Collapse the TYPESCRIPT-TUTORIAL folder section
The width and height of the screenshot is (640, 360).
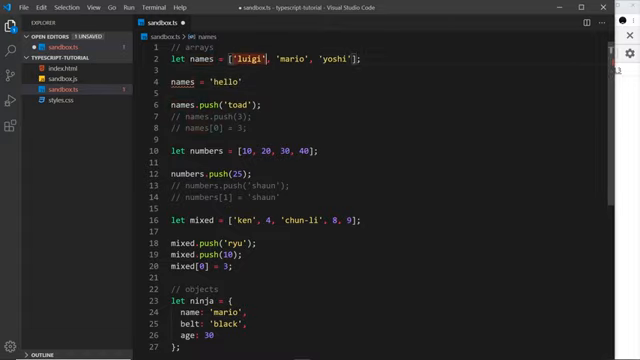[x=27, y=58]
